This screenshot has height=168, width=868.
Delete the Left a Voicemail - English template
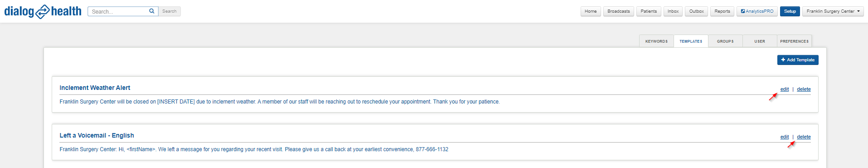click(x=804, y=137)
